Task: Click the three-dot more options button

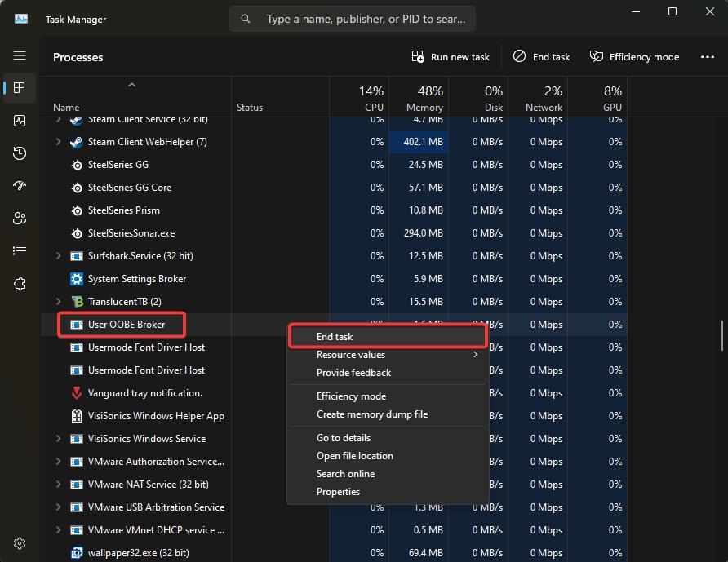Action: (x=708, y=57)
